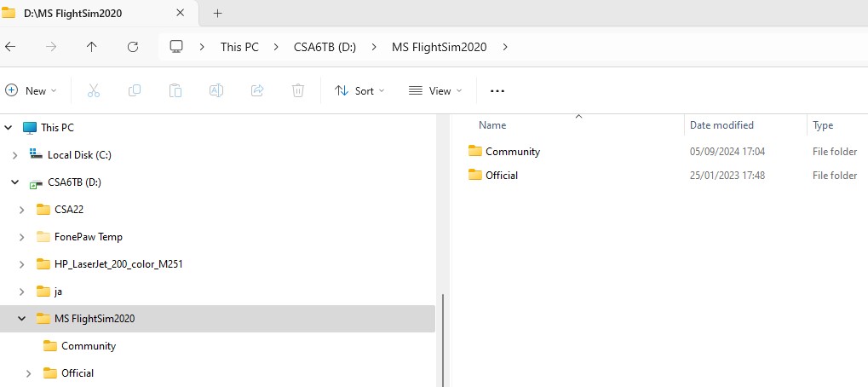Viewport: 868px width, 387px height.
Task: Click the Paste clipboard icon
Action: [x=175, y=91]
